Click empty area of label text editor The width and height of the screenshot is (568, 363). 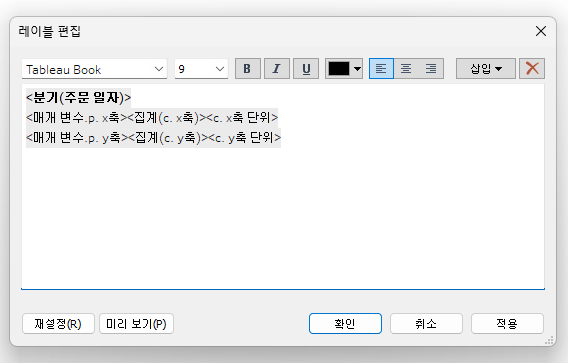pos(283,217)
